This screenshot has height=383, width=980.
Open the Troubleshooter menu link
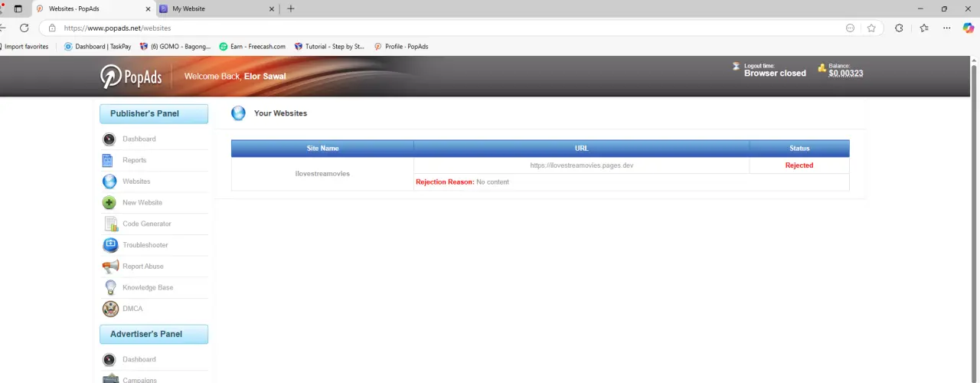[x=145, y=245]
